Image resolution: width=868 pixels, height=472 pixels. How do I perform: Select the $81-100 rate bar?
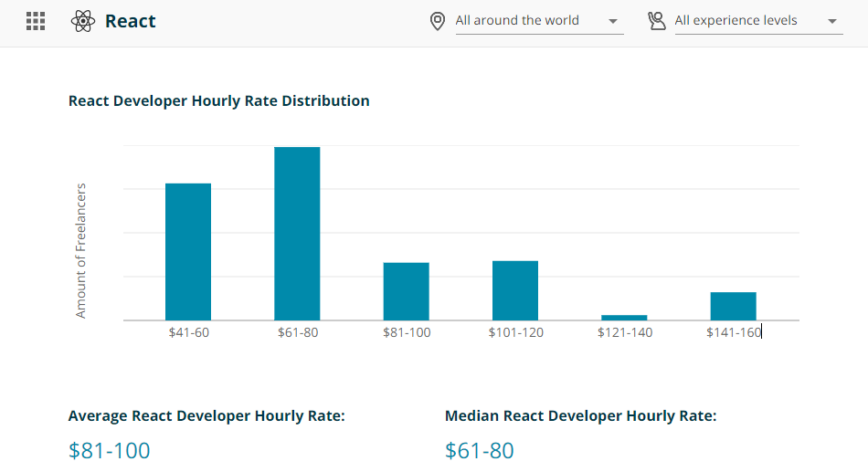(x=406, y=291)
